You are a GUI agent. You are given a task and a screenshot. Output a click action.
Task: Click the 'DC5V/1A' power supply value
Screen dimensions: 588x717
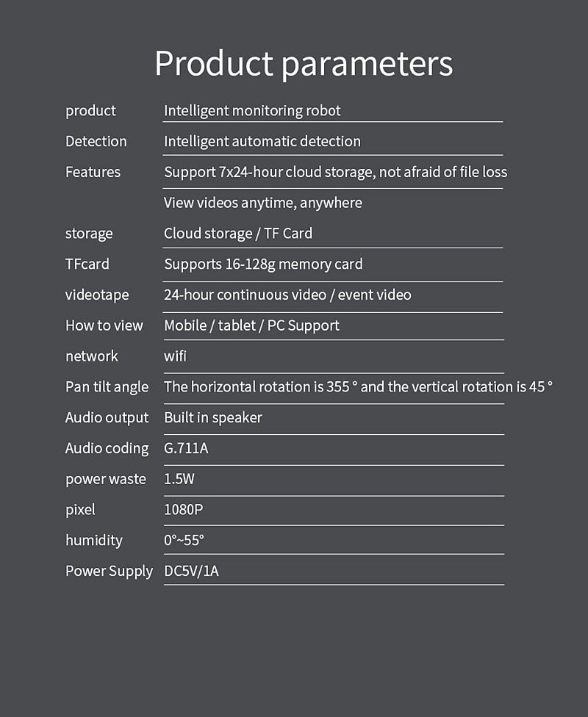(x=191, y=571)
